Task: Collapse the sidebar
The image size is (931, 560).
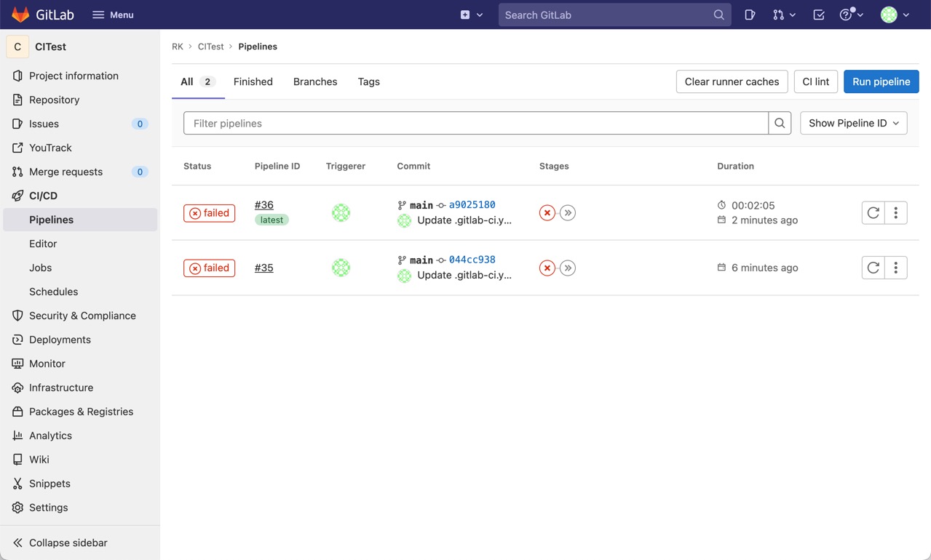Action: (x=80, y=543)
